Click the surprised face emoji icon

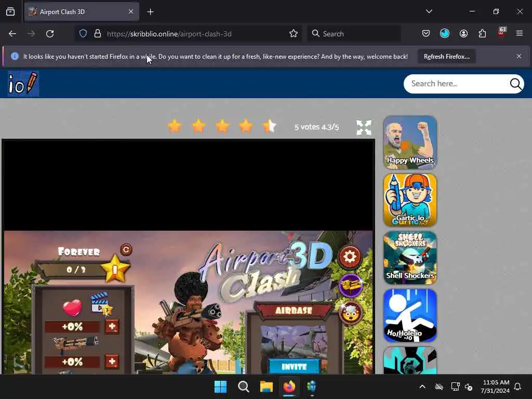[x=351, y=313]
